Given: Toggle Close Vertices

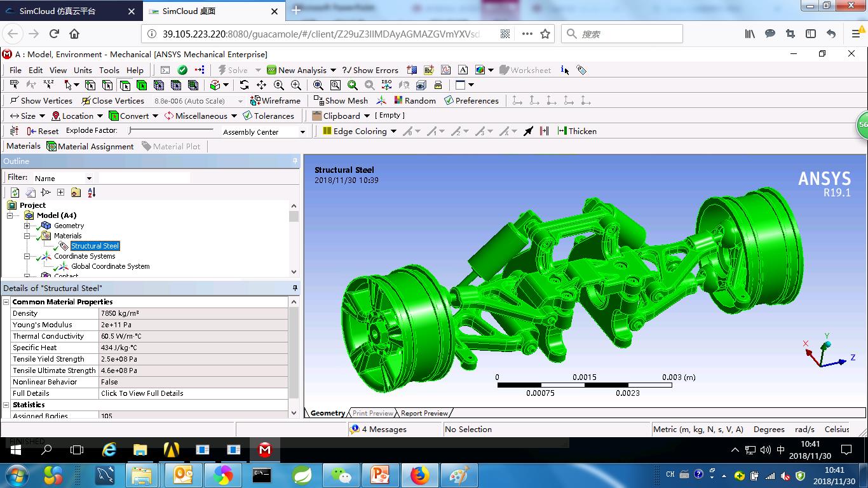Looking at the screenshot, I should click(x=112, y=100).
